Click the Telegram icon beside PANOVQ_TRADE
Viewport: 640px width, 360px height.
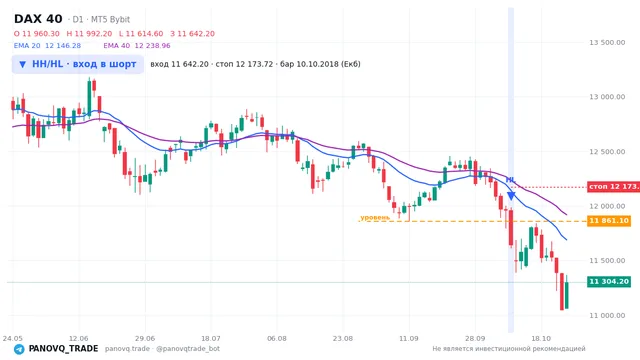(19, 349)
